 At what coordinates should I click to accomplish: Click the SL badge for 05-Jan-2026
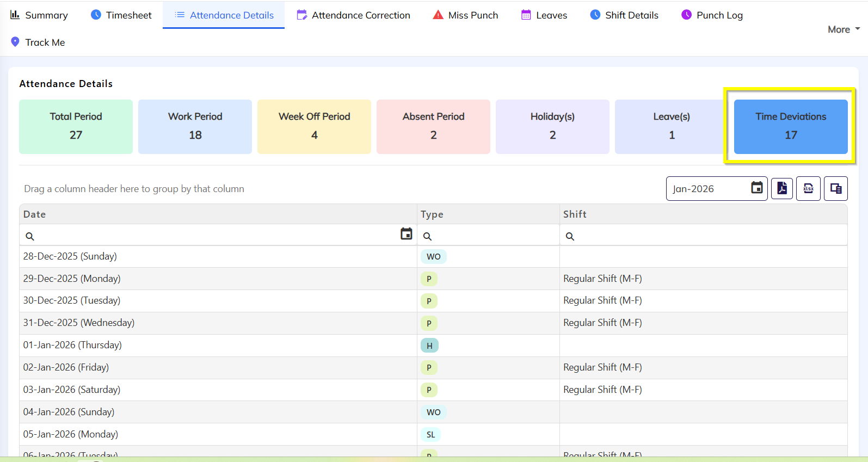pos(430,435)
